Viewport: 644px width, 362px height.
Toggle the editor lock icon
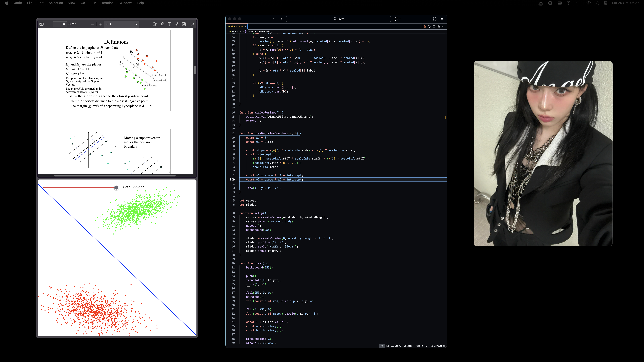click(438, 27)
